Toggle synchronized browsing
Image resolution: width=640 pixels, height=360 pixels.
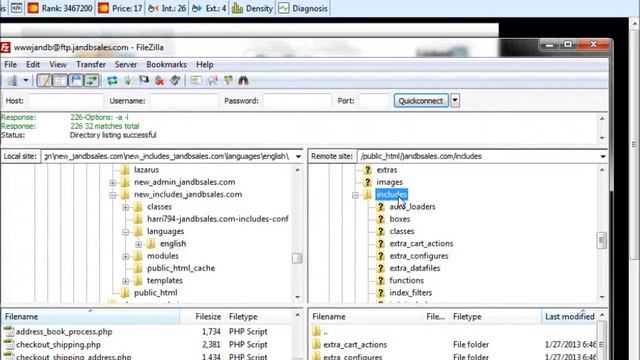point(228,80)
